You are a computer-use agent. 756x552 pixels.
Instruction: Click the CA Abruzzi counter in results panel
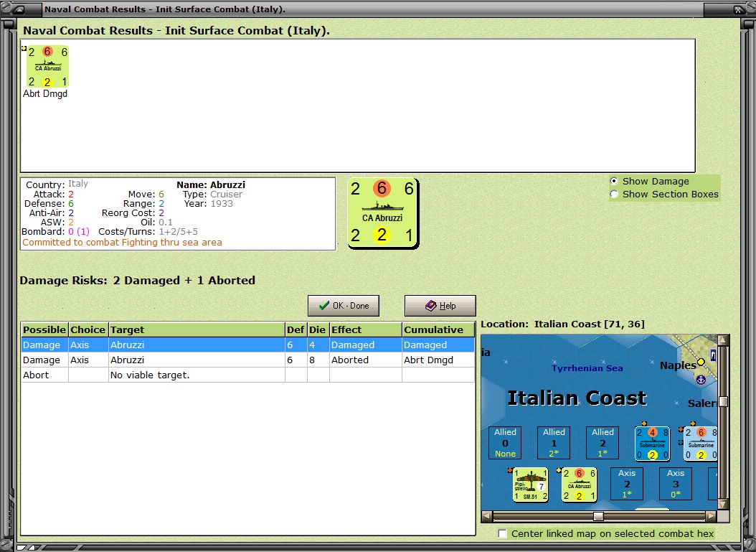click(x=47, y=67)
